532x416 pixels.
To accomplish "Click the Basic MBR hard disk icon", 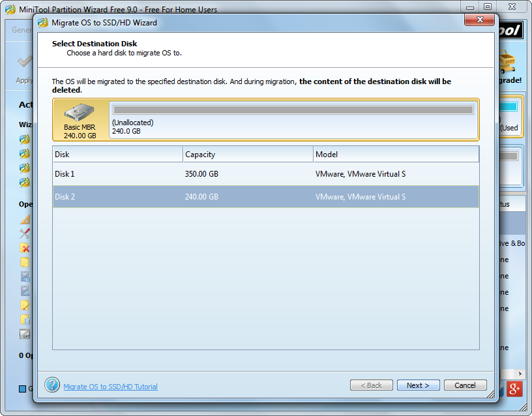I will pyautogui.click(x=80, y=111).
